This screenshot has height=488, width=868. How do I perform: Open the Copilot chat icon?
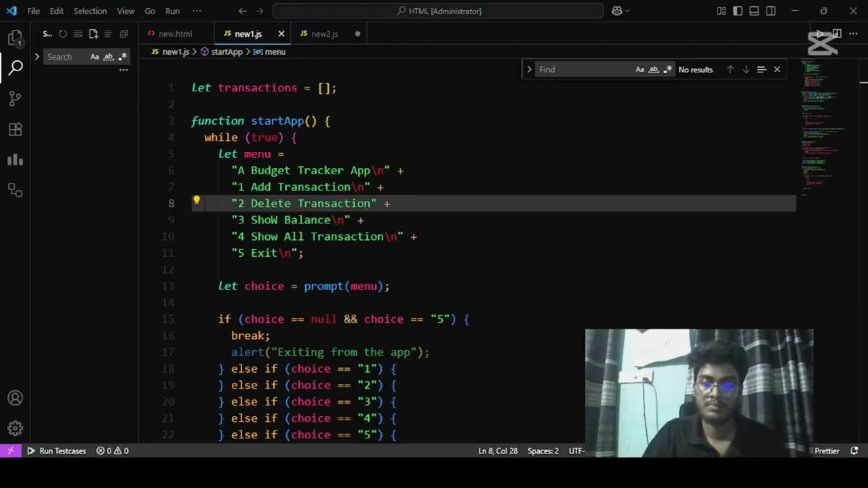617,11
